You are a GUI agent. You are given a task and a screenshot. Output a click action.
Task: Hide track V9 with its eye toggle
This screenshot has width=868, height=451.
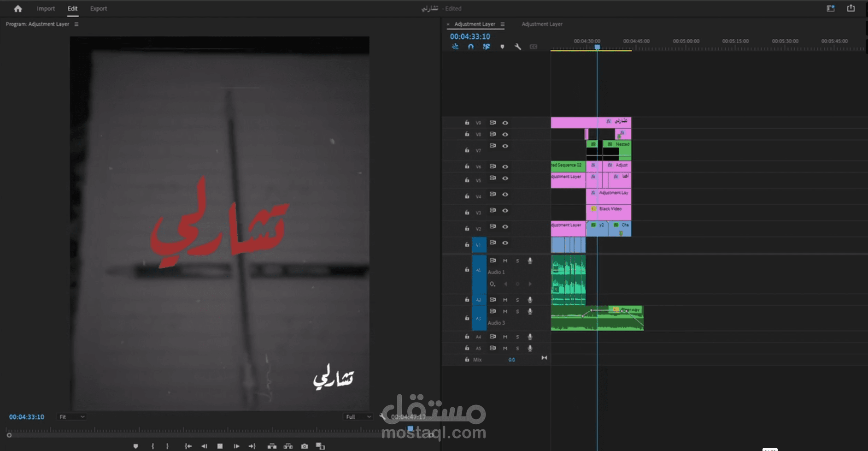pos(505,122)
